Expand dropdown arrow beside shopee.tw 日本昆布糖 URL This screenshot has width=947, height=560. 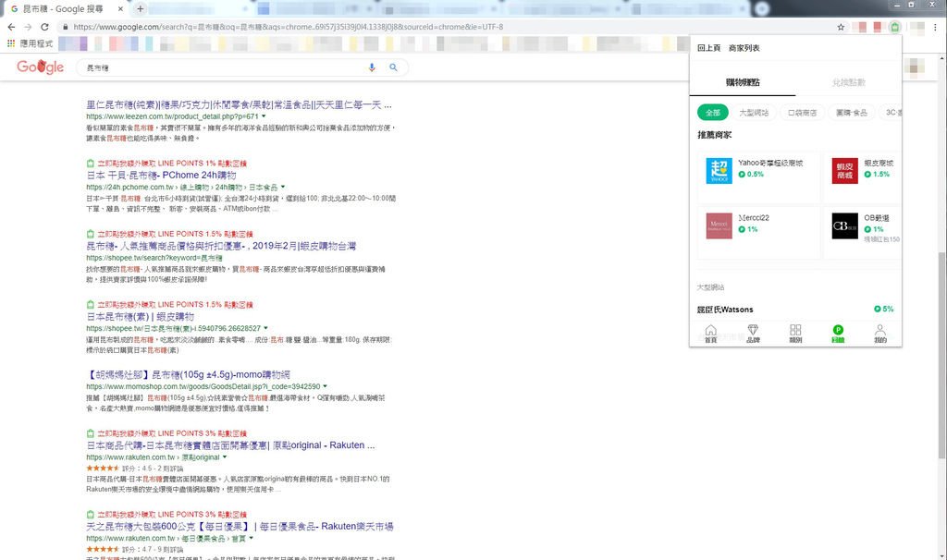pyautogui.click(x=265, y=328)
